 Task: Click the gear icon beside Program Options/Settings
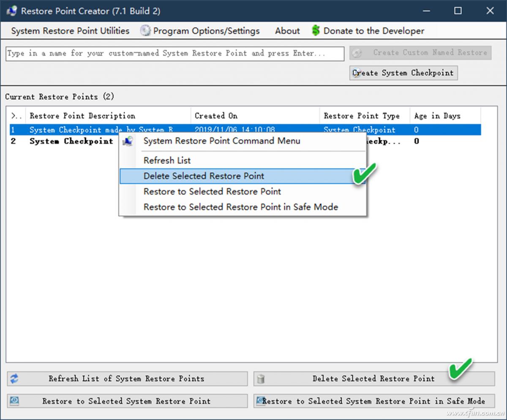[145, 31]
